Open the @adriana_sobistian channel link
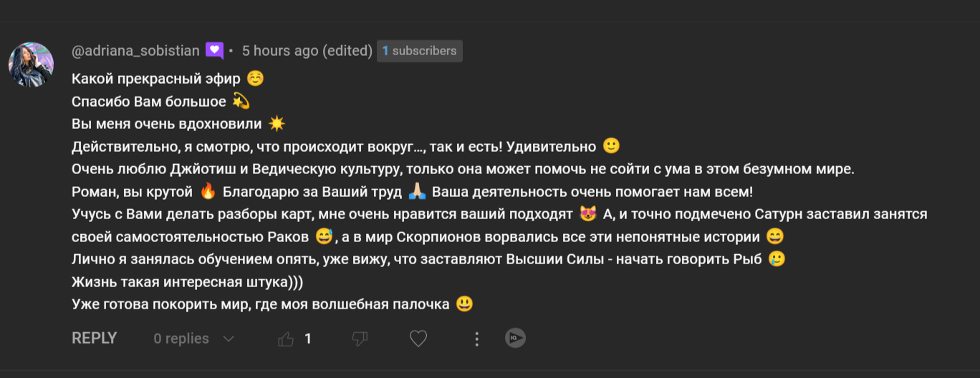 pyautogui.click(x=135, y=51)
